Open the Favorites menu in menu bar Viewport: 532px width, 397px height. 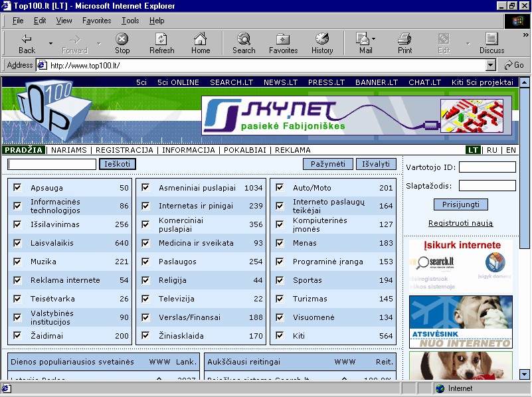pos(96,21)
